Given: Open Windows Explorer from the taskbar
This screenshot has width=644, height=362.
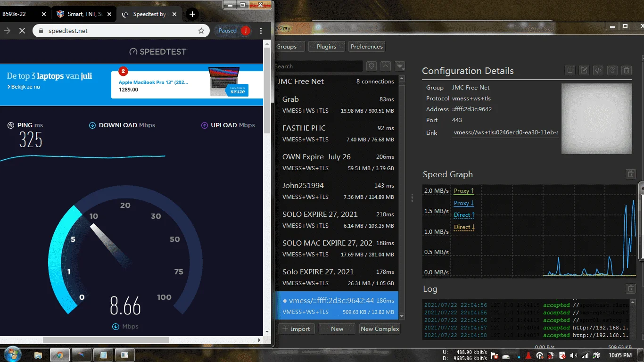Looking at the screenshot, I should tap(38, 355).
